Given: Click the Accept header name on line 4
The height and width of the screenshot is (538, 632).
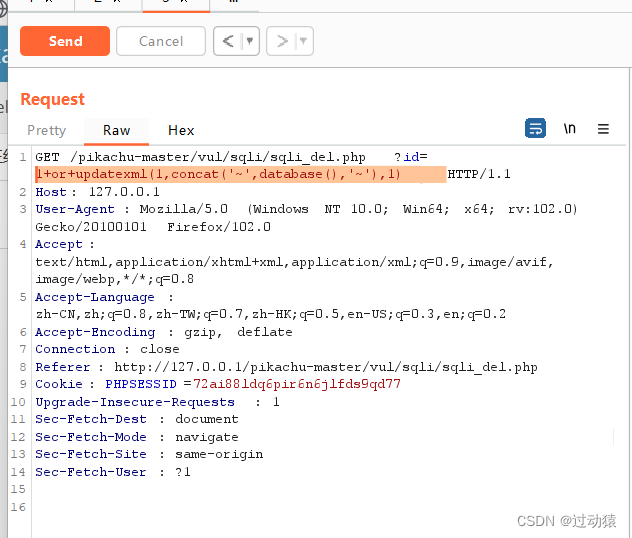Looking at the screenshot, I should [x=59, y=244].
